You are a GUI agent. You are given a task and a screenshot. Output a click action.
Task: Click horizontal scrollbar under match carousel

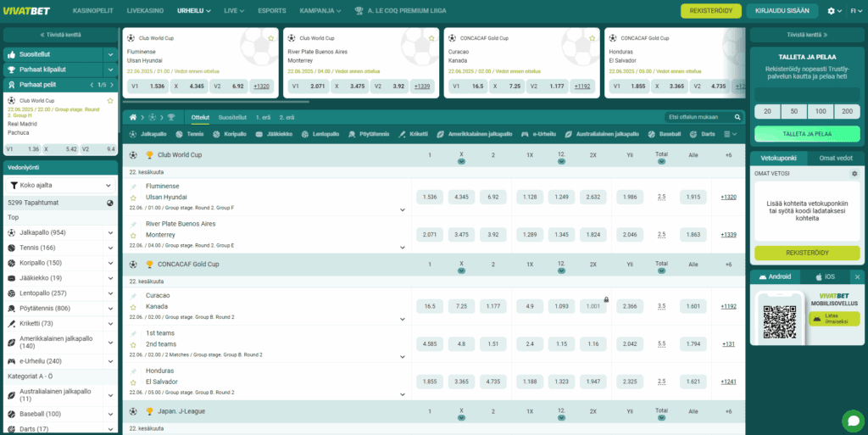click(x=216, y=102)
